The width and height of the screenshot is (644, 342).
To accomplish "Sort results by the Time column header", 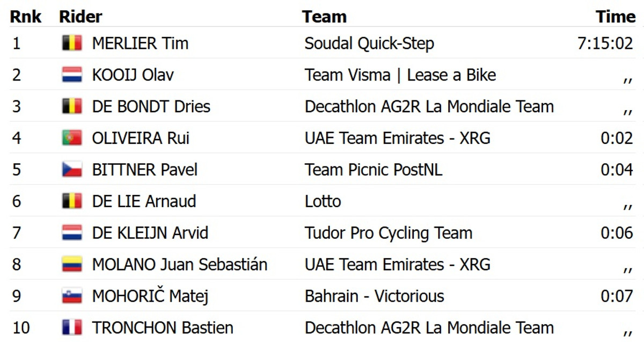I will tap(616, 17).
